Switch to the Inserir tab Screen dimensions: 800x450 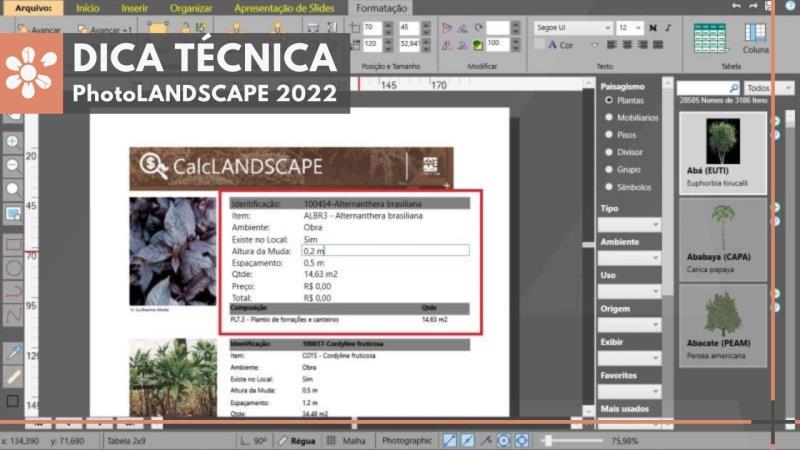[135, 8]
